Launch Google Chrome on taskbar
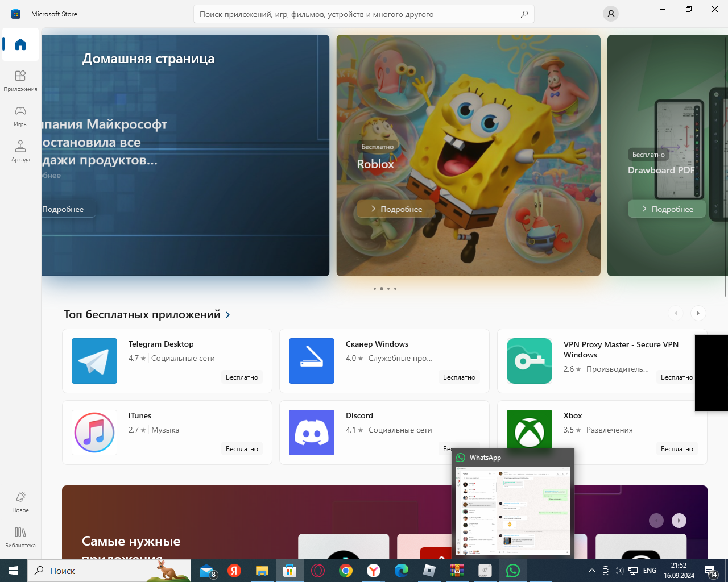 pyautogui.click(x=346, y=571)
